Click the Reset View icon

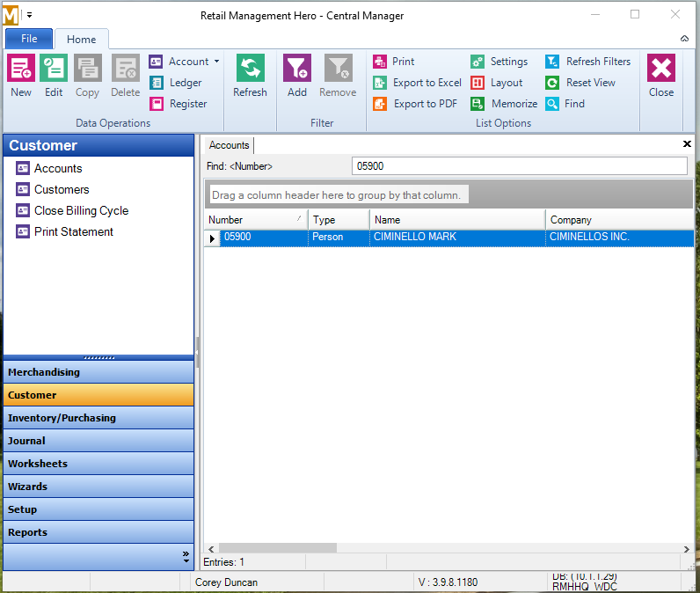pyautogui.click(x=552, y=83)
